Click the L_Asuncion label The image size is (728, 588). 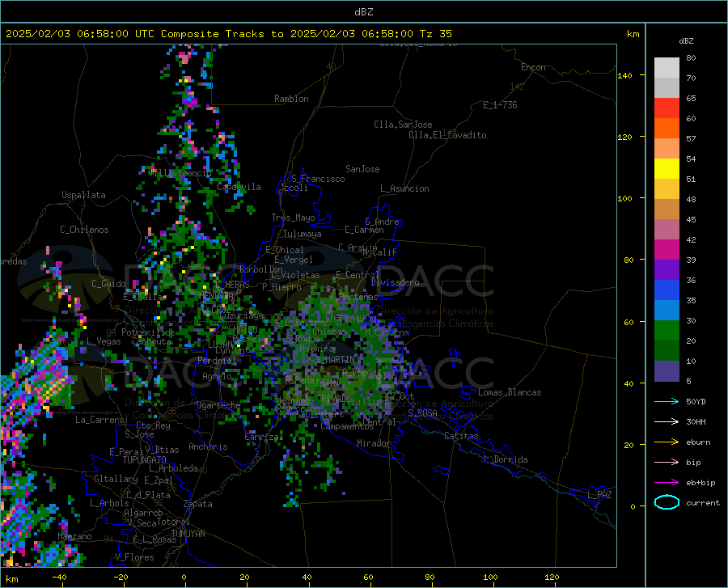click(404, 188)
